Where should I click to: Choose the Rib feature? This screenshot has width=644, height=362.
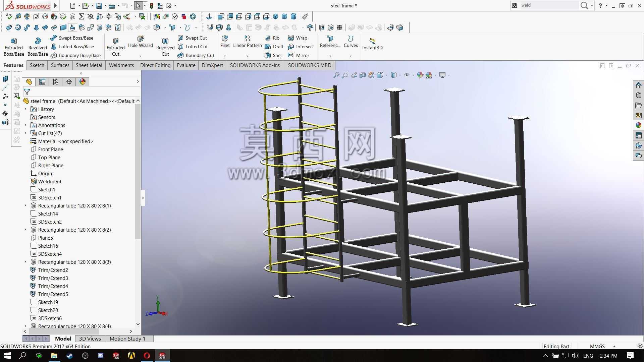click(x=272, y=38)
